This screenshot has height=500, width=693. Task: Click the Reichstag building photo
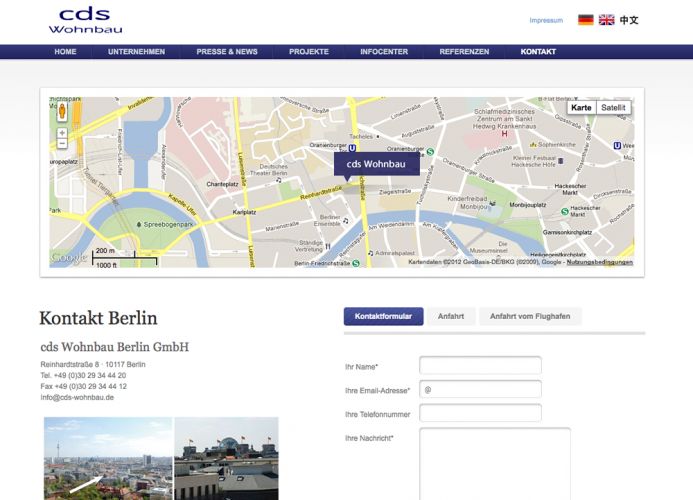[226, 458]
